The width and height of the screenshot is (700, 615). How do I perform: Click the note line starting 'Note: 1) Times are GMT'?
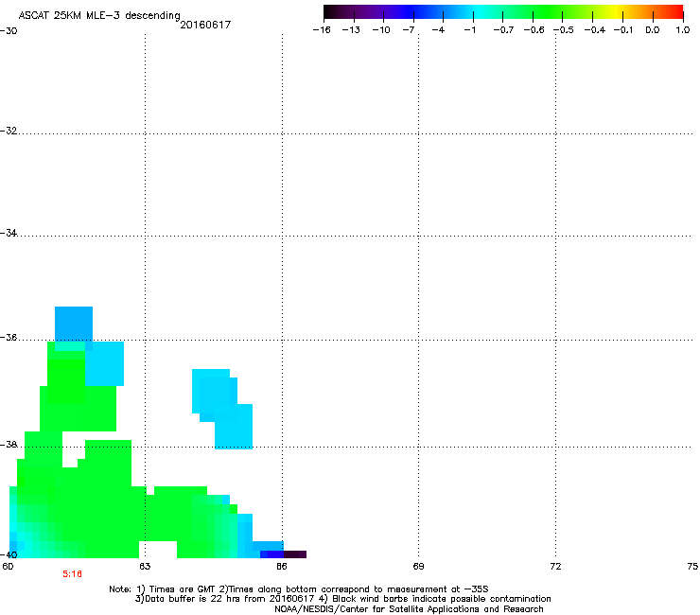point(299,589)
